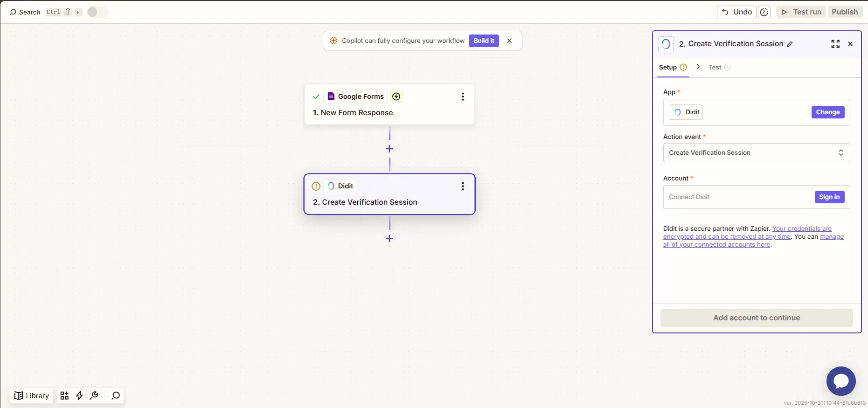Click the Undo button
The height and width of the screenshot is (408, 868).
(736, 12)
